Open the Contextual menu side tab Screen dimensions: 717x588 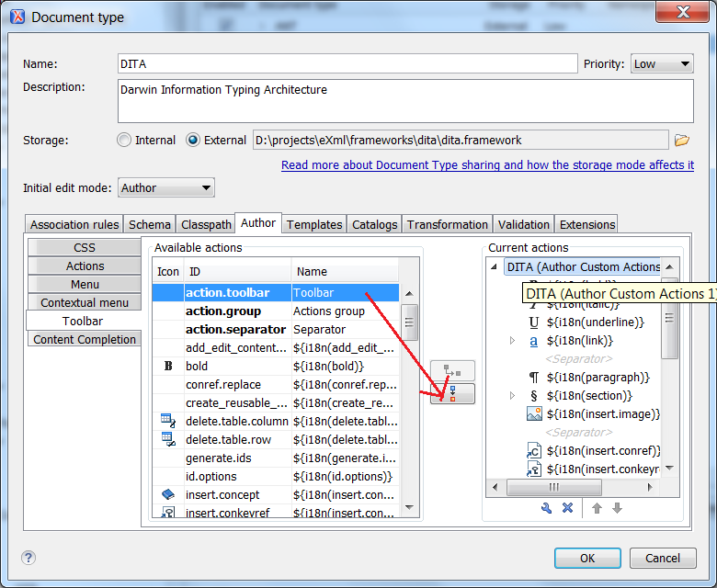pyautogui.click(x=85, y=302)
